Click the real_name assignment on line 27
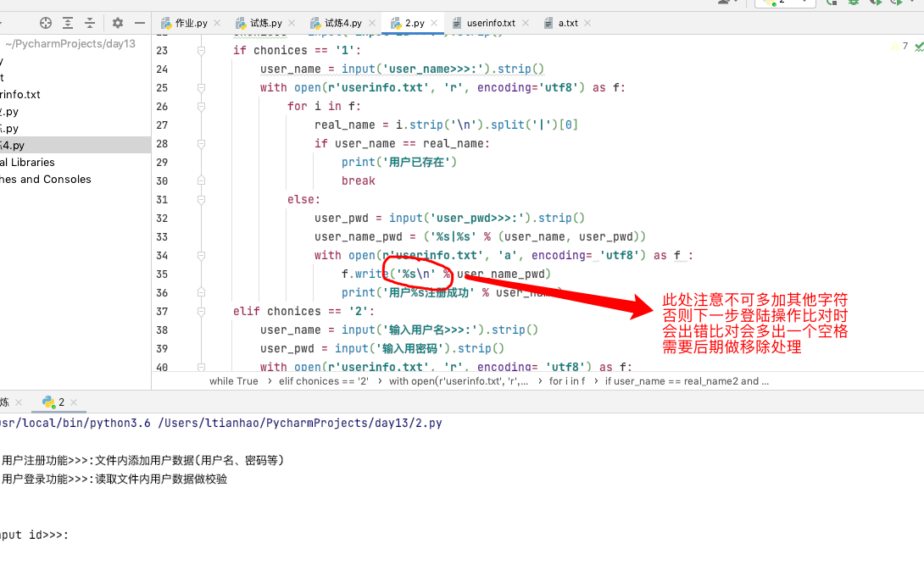 click(x=446, y=125)
